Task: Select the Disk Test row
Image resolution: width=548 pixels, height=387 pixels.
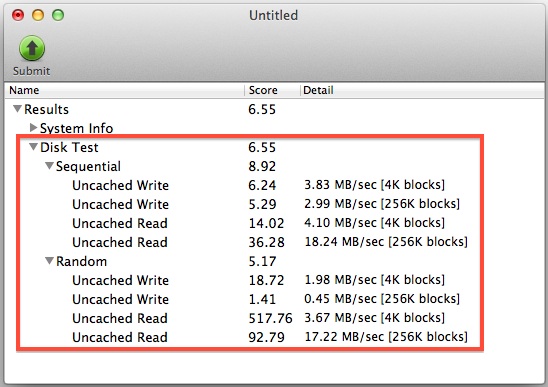Action: [274, 147]
